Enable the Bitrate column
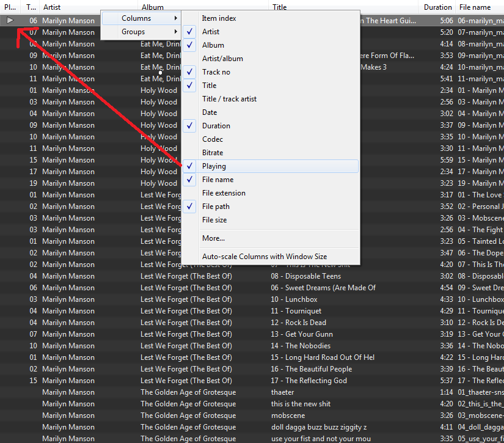504x443 pixels. (x=270, y=153)
